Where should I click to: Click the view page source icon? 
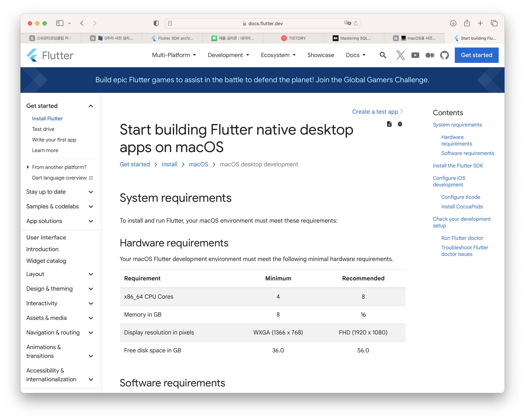(x=389, y=124)
